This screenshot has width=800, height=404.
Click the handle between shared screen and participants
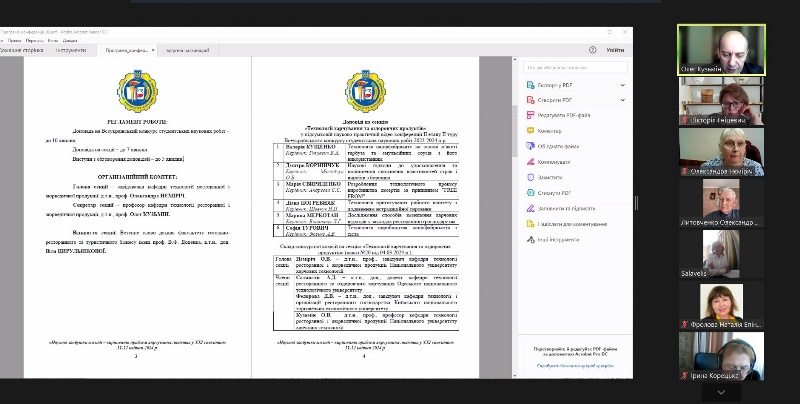coord(636,203)
